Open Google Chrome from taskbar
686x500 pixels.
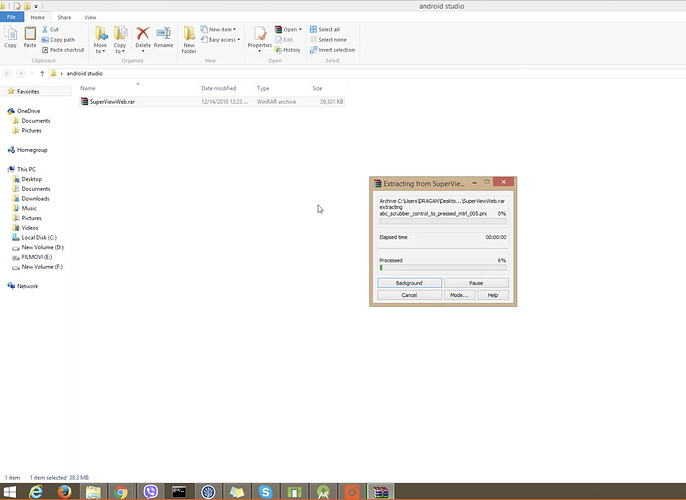point(121,492)
